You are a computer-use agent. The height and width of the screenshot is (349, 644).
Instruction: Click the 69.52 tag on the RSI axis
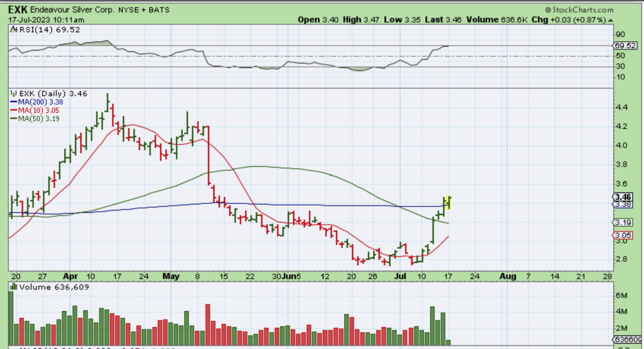click(625, 46)
